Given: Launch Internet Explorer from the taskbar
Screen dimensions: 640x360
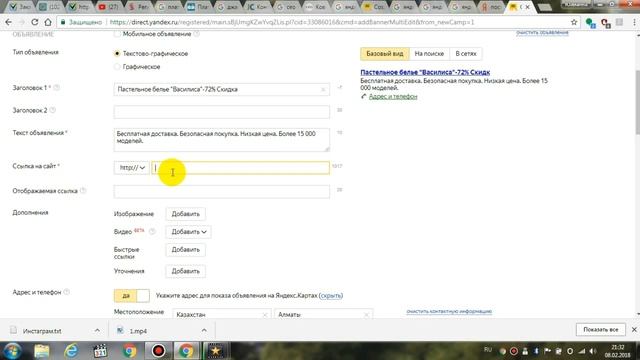Looking at the screenshot, I should click(x=71, y=351).
